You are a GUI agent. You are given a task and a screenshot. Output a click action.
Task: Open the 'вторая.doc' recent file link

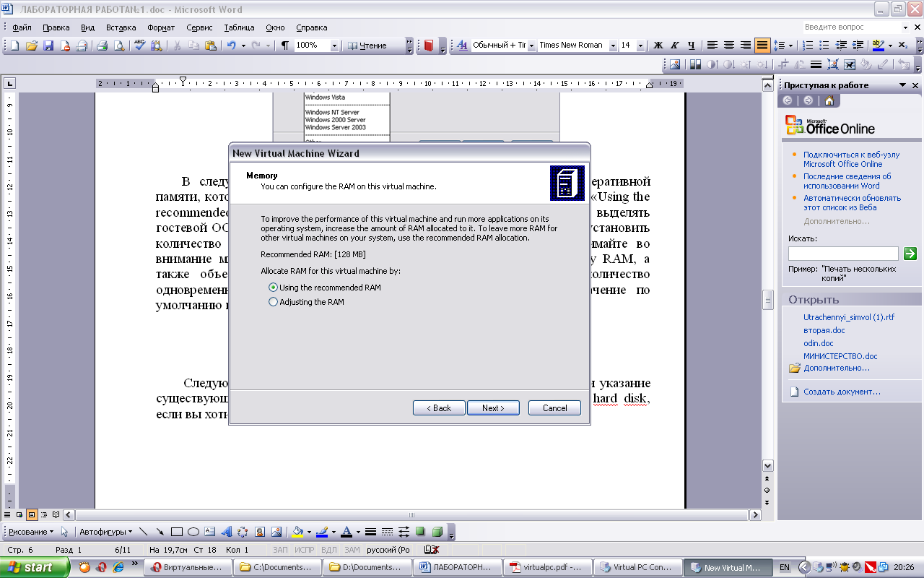[824, 330]
